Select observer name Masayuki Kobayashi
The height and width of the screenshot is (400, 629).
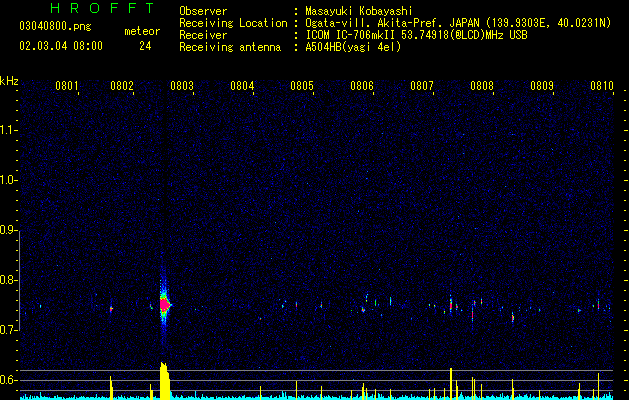pyautogui.click(x=359, y=11)
